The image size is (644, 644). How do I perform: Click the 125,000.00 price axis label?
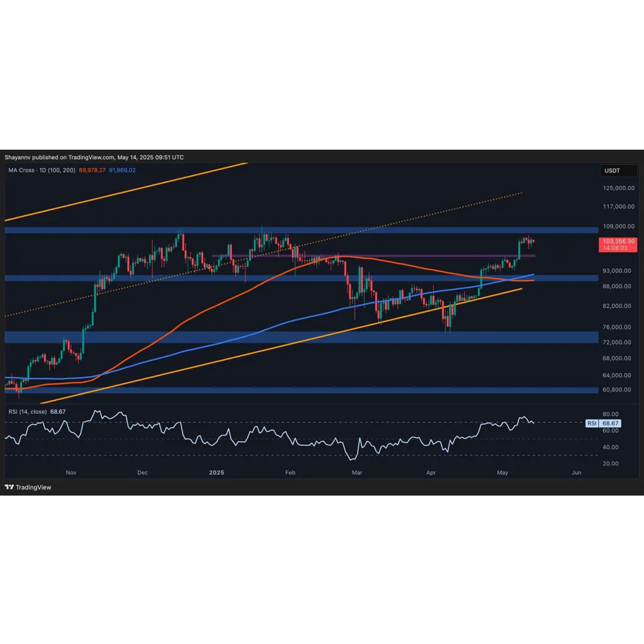(x=619, y=188)
